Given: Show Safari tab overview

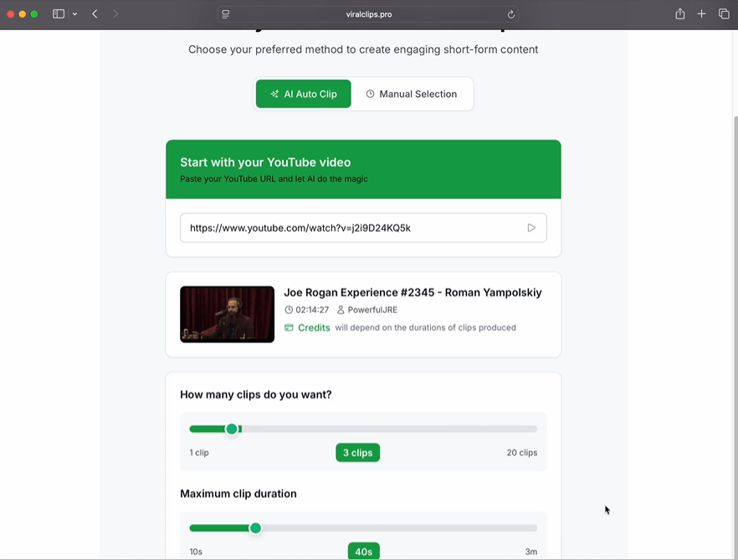Looking at the screenshot, I should [x=723, y=13].
